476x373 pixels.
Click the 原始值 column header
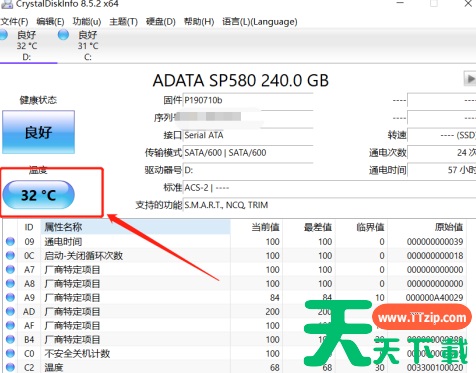(427, 227)
